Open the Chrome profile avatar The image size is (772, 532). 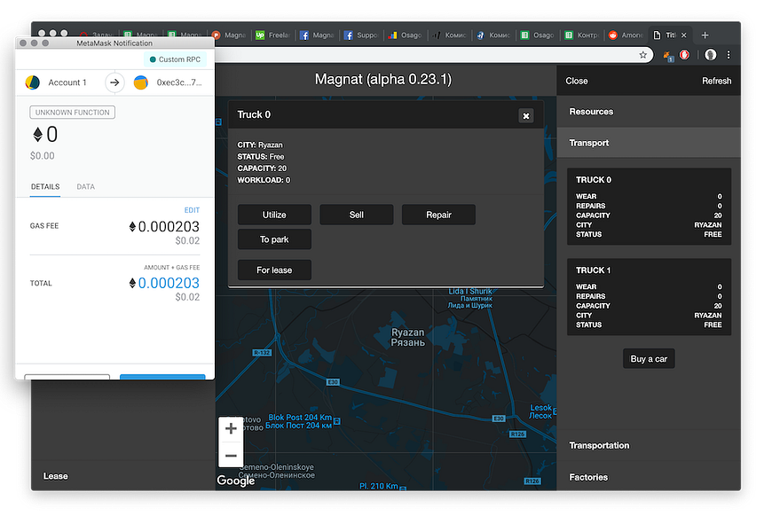pos(710,55)
